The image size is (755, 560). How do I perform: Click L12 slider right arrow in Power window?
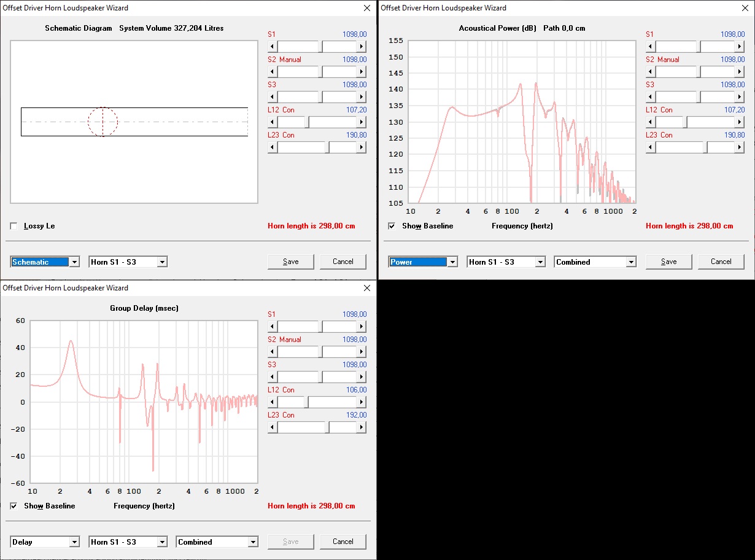click(740, 122)
